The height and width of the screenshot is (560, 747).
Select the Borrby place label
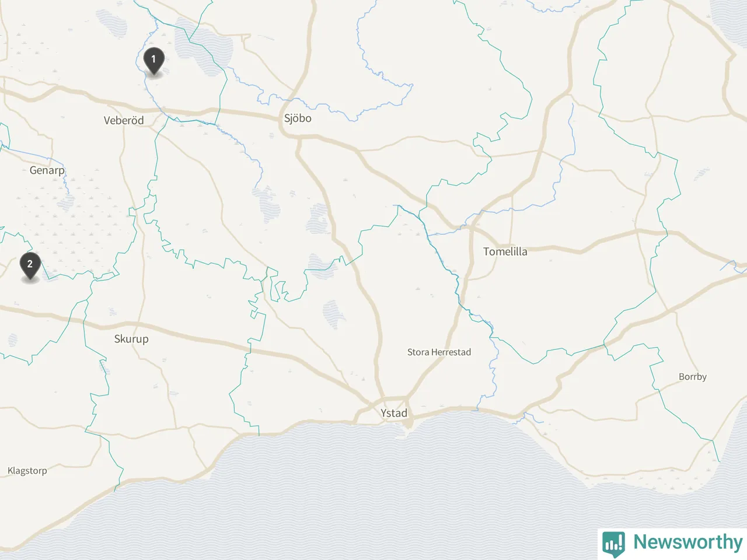(x=693, y=377)
